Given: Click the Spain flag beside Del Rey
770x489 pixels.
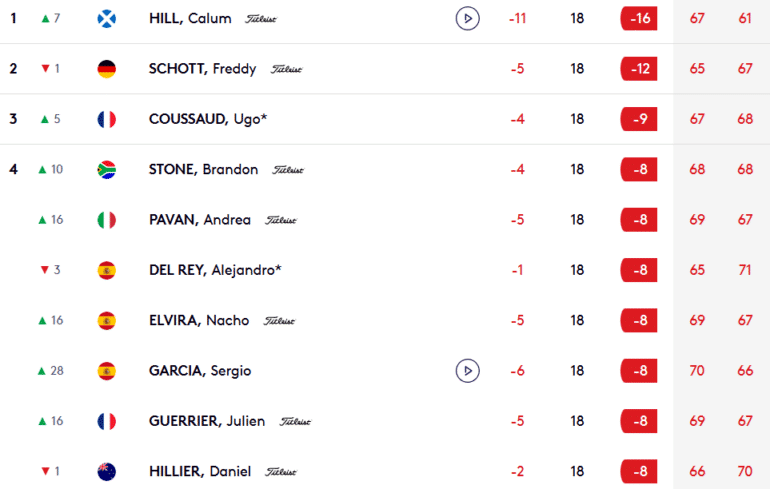Looking at the screenshot, I should (107, 270).
